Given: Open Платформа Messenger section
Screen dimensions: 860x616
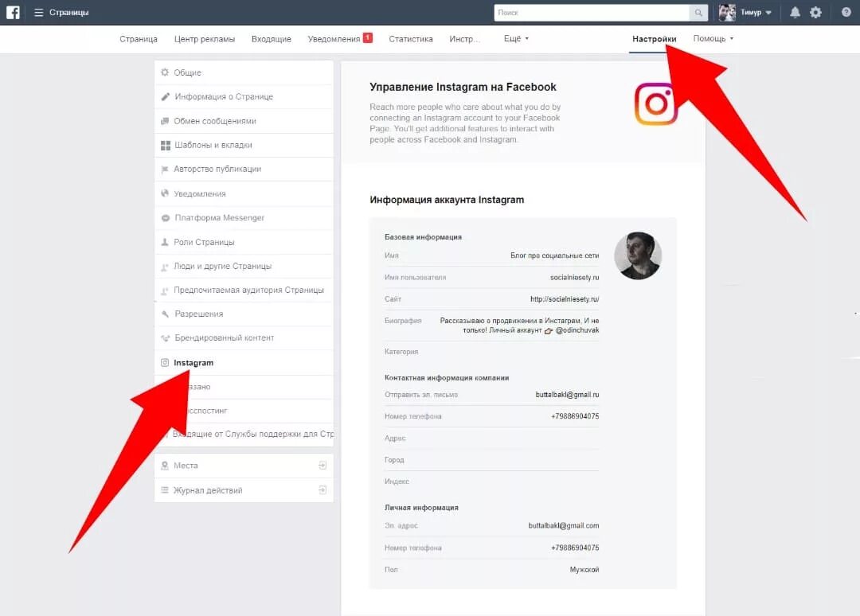Looking at the screenshot, I should [244, 217].
